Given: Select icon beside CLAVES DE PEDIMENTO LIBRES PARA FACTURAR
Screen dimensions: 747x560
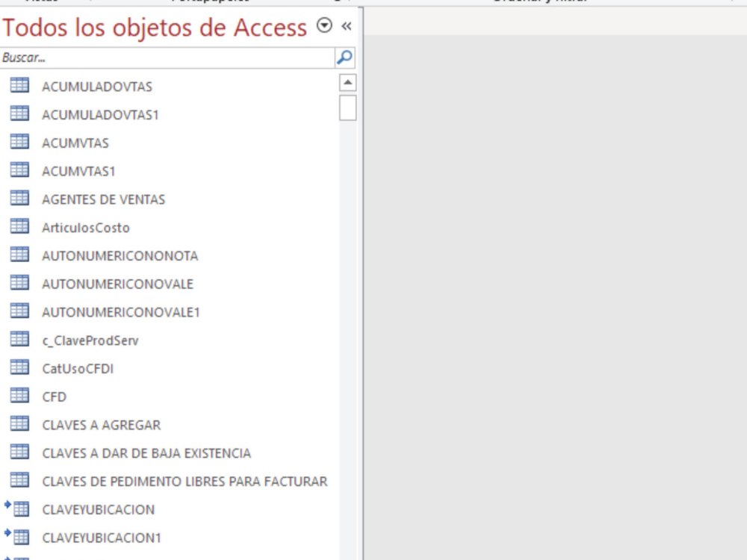Looking at the screenshot, I should pos(19,480).
